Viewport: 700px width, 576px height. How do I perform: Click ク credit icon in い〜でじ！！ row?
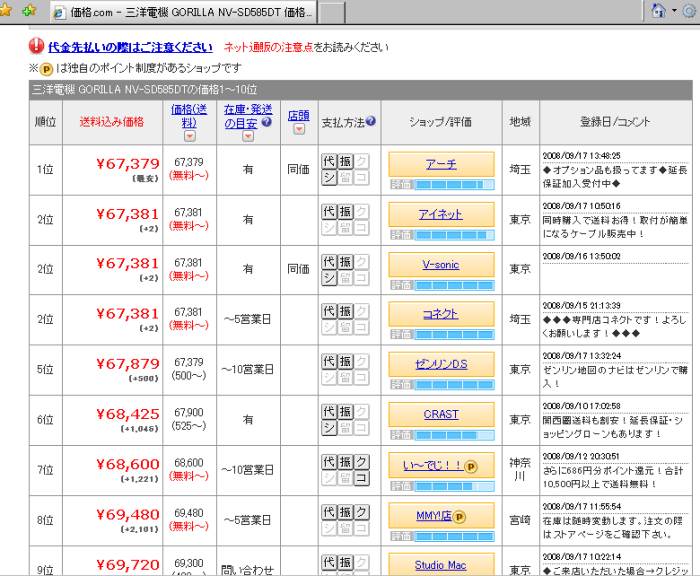(x=361, y=461)
